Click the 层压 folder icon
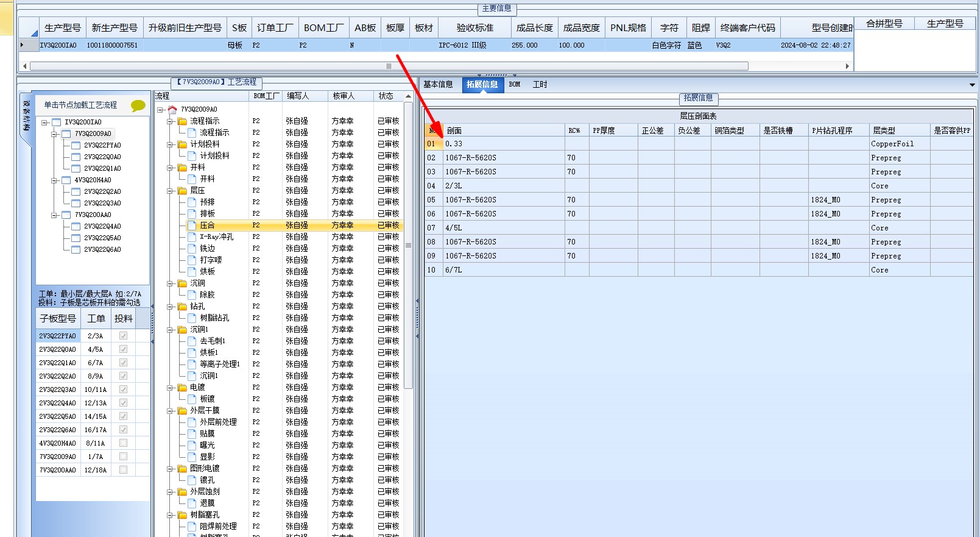980x537 pixels. click(x=182, y=191)
